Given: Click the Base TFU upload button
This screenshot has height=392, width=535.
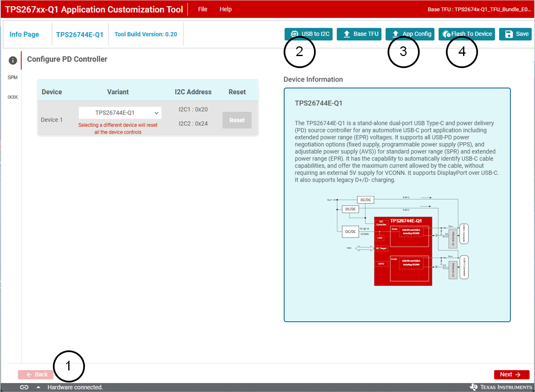Looking at the screenshot, I should tap(361, 34).
